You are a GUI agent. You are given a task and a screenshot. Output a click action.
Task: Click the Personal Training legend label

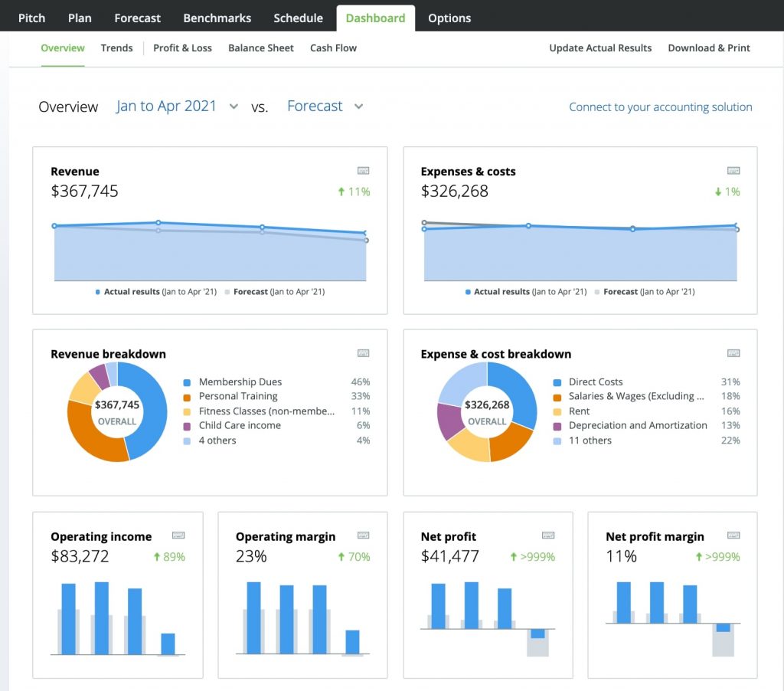point(238,396)
